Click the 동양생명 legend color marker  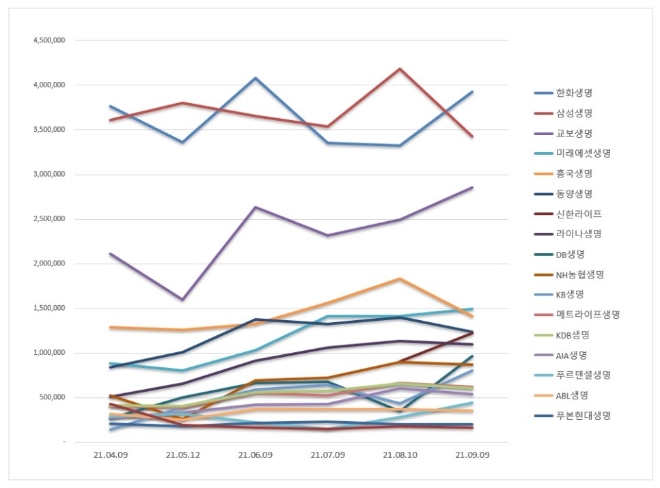546,194
